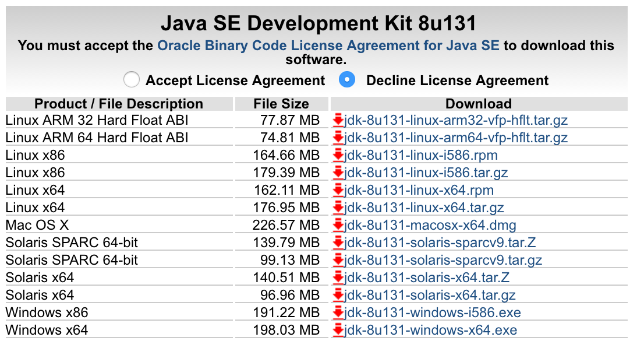The width and height of the screenshot is (644, 351).
Task: Click the download icon for jdk-8u131-solaris-x64.tar.gz
Action: click(338, 295)
